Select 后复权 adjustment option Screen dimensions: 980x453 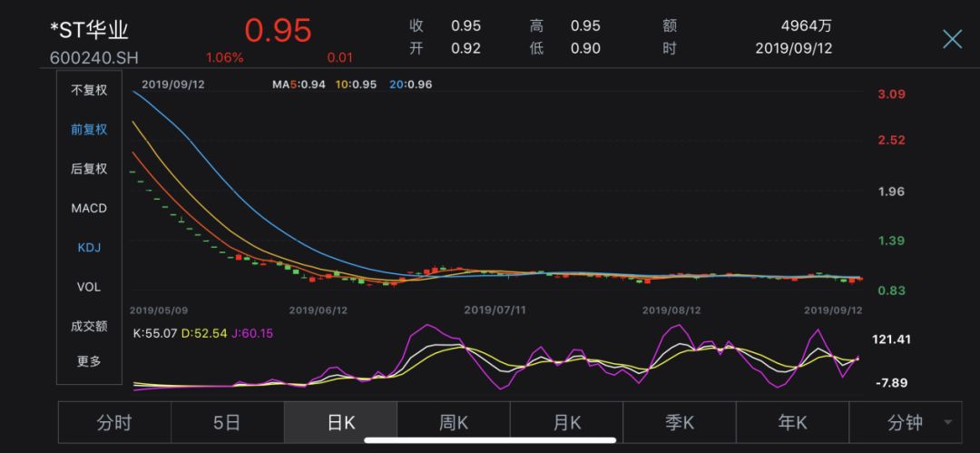(x=89, y=169)
